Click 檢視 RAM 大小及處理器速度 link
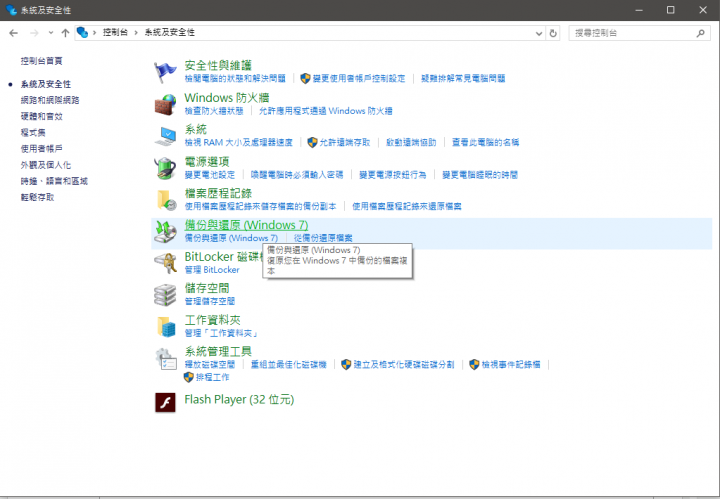The width and height of the screenshot is (720, 499). click(238, 142)
